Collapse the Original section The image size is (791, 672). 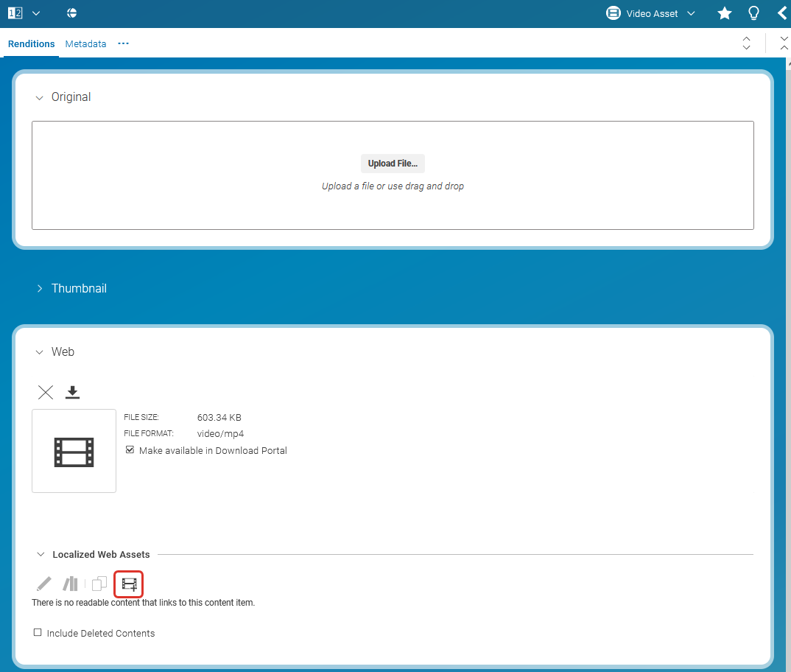tap(40, 97)
